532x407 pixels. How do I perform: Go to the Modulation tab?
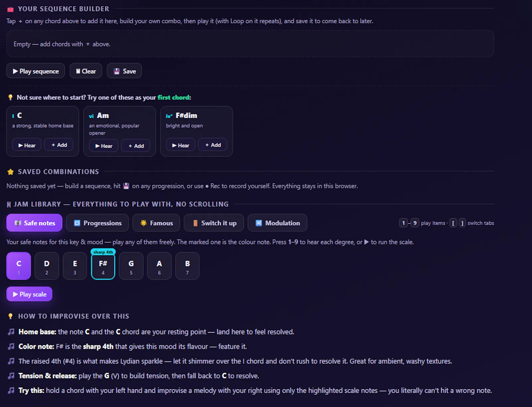tap(277, 223)
